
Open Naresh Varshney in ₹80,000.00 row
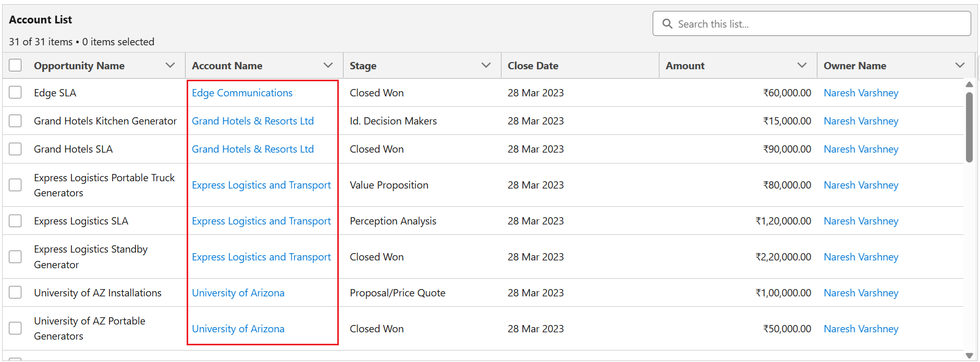(x=861, y=185)
